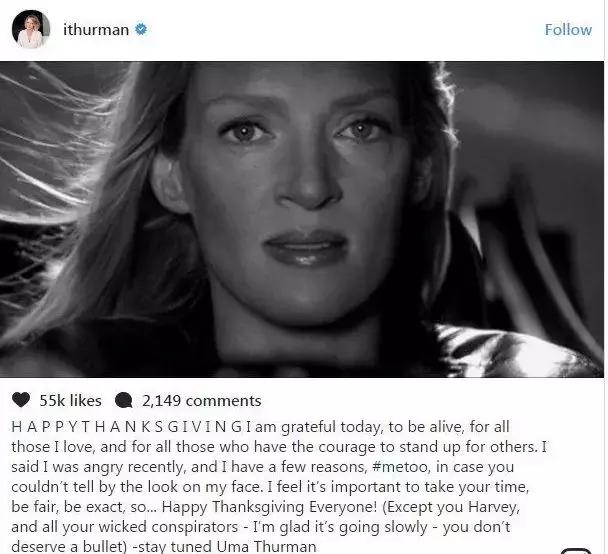
Task: Open the ithurman username link
Action: [96, 30]
